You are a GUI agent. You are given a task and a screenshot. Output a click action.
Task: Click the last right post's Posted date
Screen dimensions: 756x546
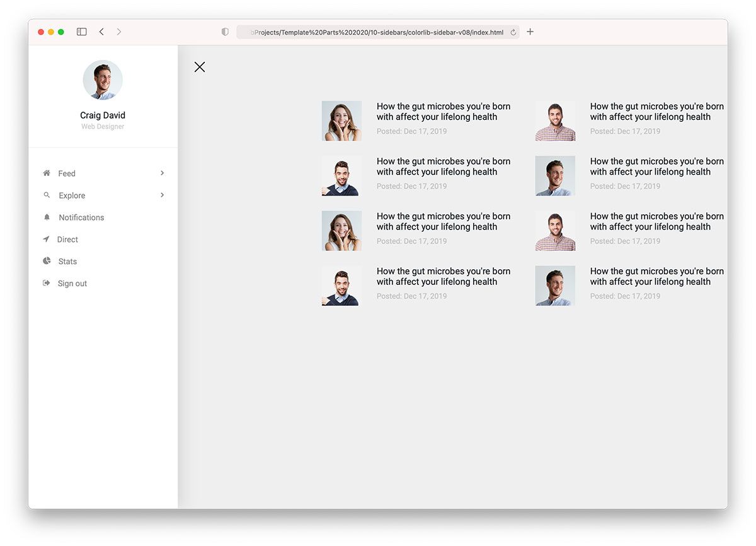[626, 296]
